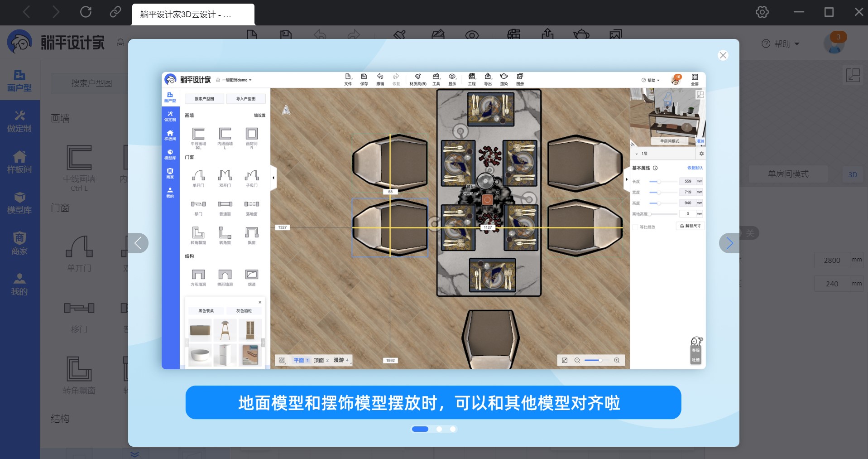This screenshot has width=868, height=459.
Task: Close the feature introduction popup
Action: (723, 55)
